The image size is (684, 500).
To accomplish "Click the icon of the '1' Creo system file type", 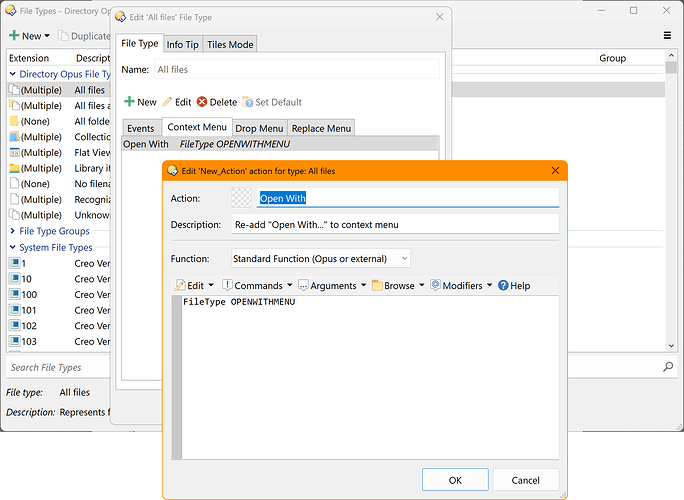I will [15, 263].
